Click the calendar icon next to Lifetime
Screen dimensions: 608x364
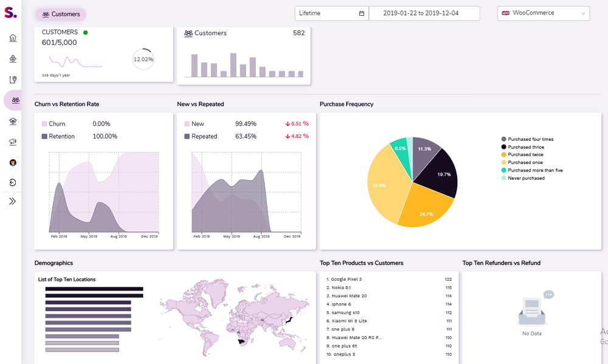[x=362, y=13]
